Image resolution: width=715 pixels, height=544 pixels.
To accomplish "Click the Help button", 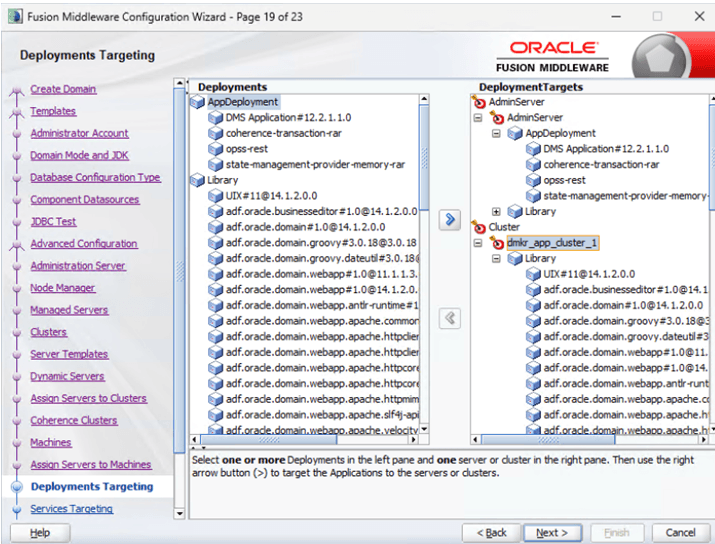I will click(x=40, y=533).
